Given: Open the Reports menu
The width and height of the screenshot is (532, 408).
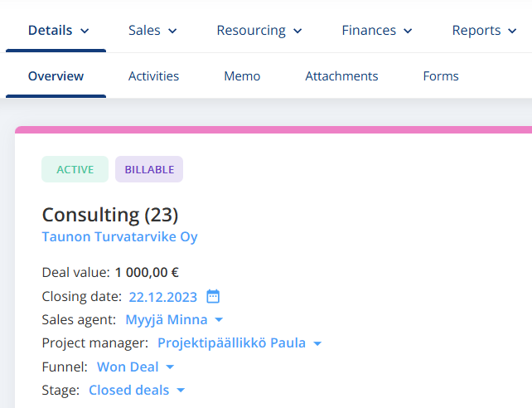Looking at the screenshot, I should pos(485,31).
